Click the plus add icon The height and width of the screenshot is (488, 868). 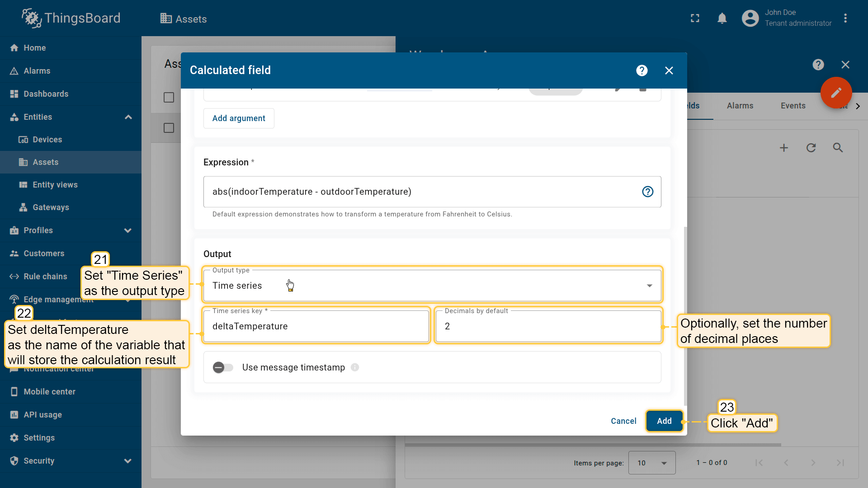[784, 148]
